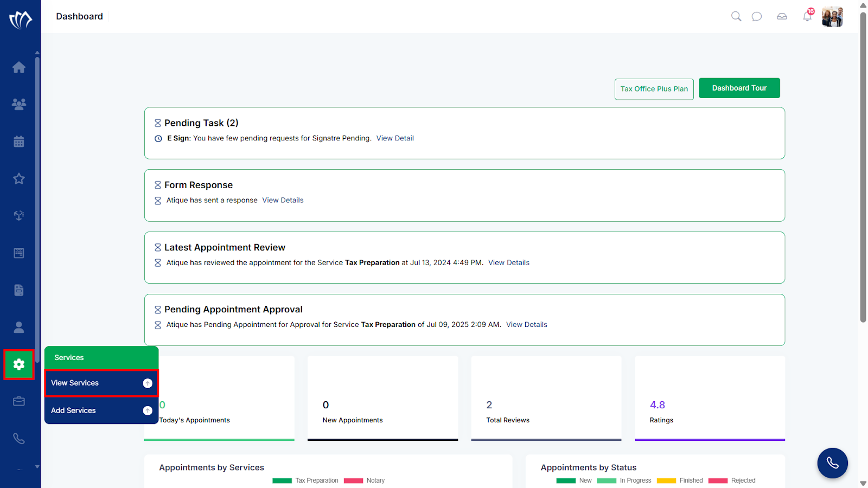This screenshot has width=868, height=488.
Task: Toggle Tax Preparation legend in services chart
Action: pyautogui.click(x=305, y=480)
